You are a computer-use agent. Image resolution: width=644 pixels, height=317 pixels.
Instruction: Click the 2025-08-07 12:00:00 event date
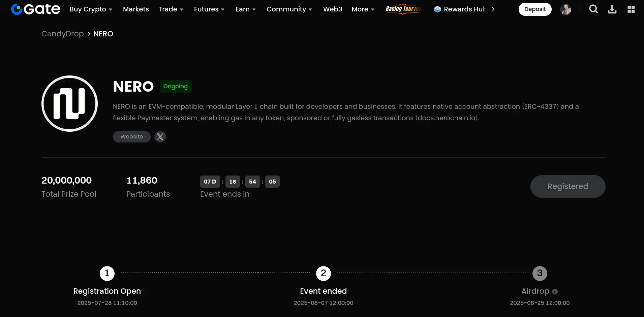[x=324, y=303]
